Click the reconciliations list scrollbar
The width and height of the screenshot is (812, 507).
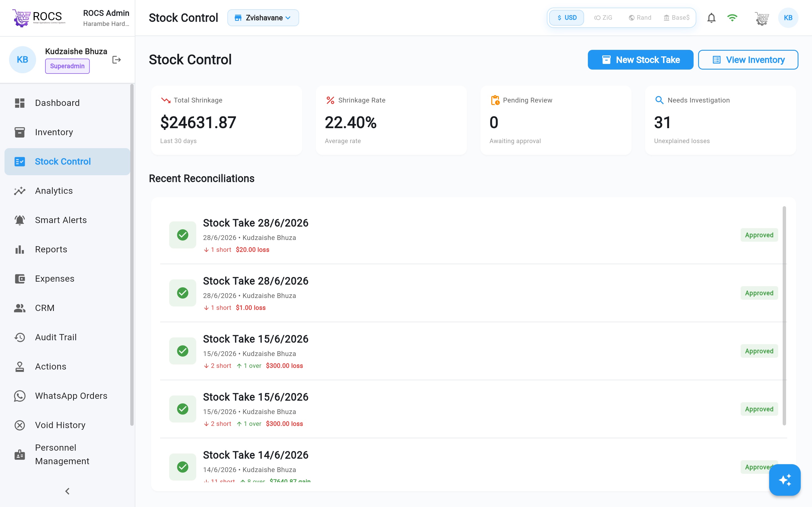click(x=784, y=315)
